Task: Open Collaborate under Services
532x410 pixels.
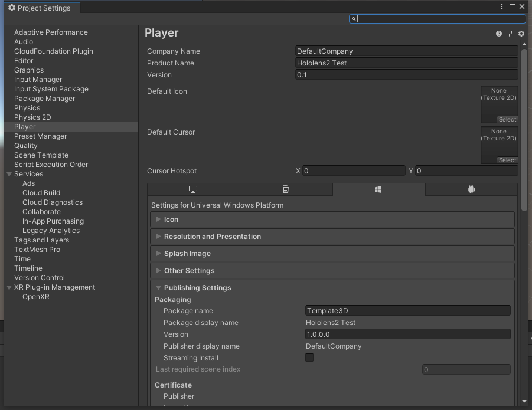Action: pos(41,212)
